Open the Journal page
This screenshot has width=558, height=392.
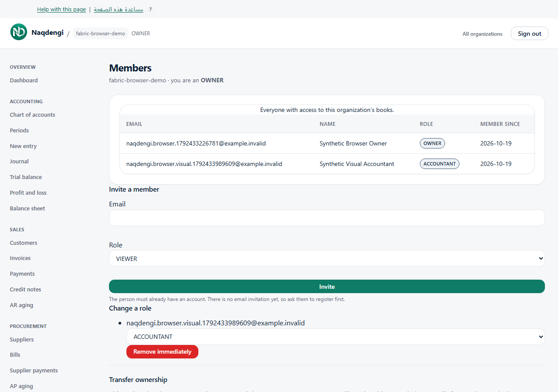point(19,162)
